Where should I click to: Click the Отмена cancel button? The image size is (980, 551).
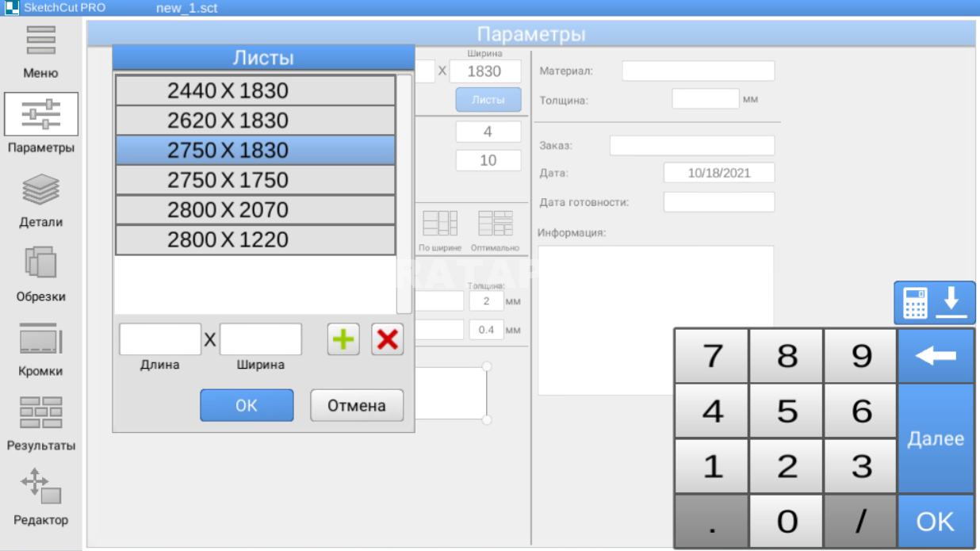pyautogui.click(x=357, y=406)
